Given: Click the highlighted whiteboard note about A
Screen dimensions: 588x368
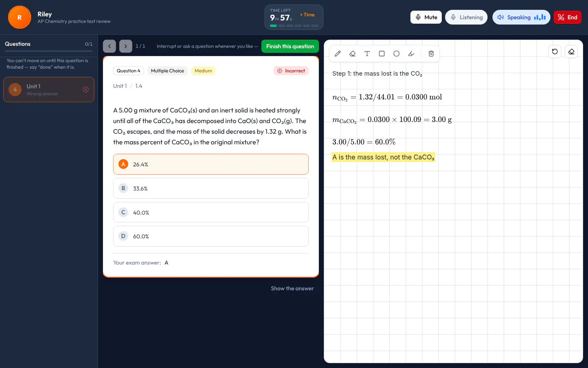Looking at the screenshot, I should [383, 157].
